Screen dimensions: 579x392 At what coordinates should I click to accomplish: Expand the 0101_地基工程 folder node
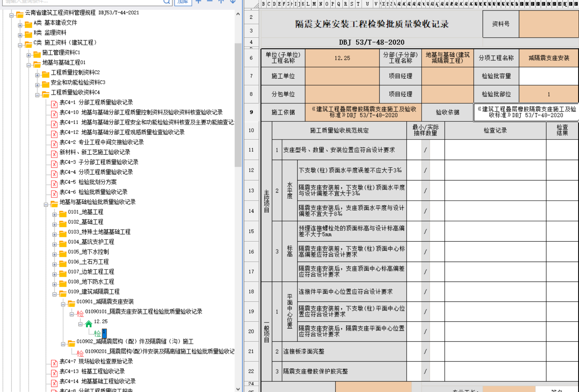54,214
